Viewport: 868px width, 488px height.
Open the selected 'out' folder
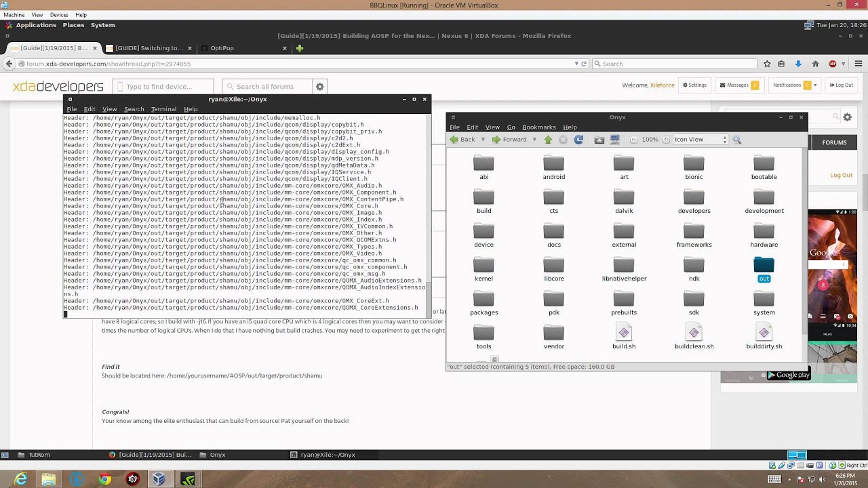(x=764, y=269)
